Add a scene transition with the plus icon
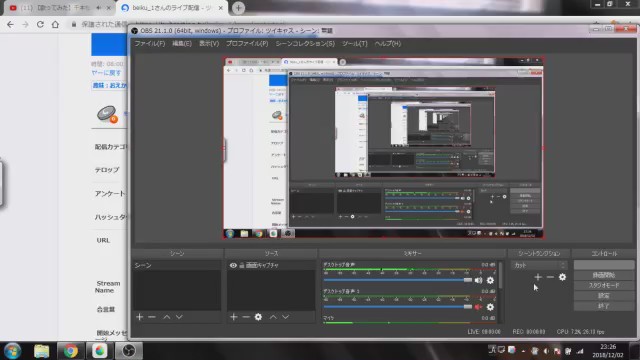Image resolution: width=640 pixels, height=360 pixels. click(538, 277)
